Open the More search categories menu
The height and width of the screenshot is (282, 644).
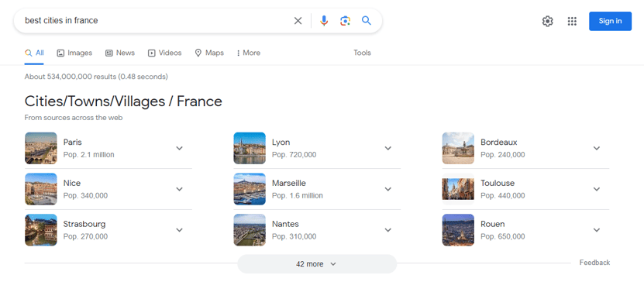(x=249, y=53)
